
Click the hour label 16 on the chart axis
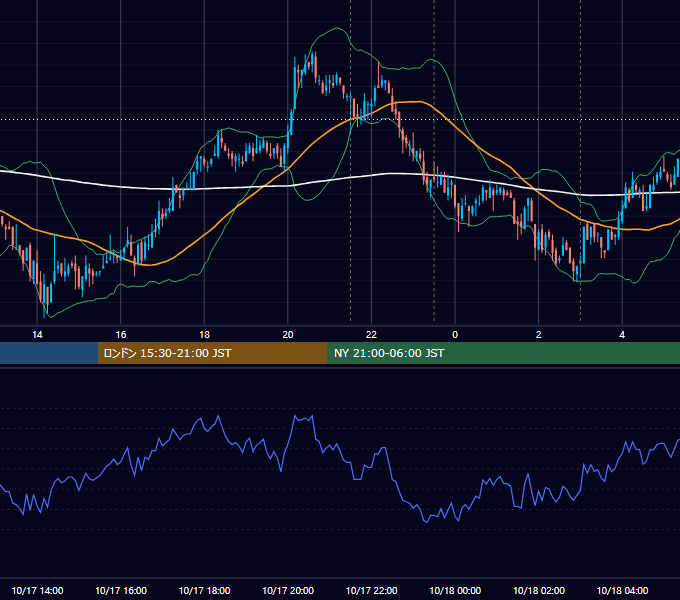pos(121,335)
